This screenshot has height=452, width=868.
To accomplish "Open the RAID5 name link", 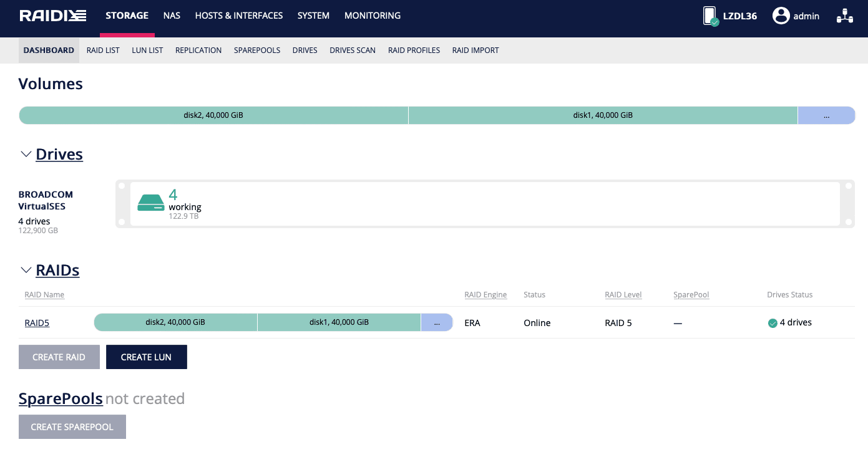I will pyautogui.click(x=37, y=323).
